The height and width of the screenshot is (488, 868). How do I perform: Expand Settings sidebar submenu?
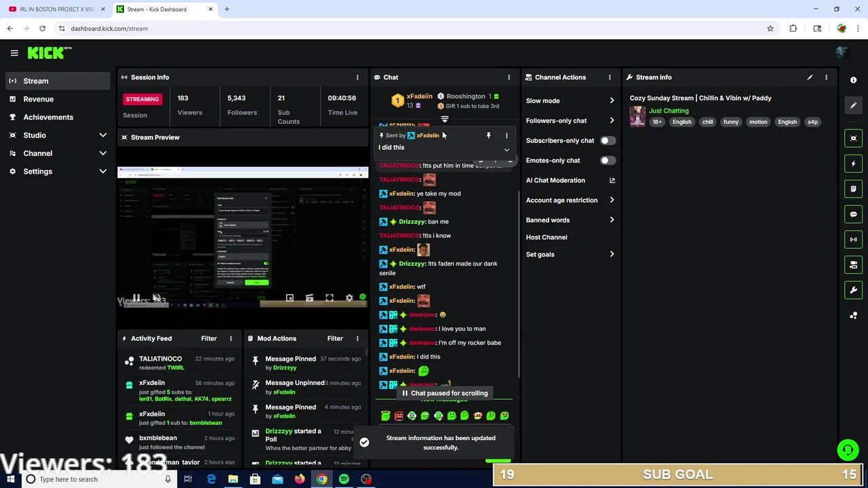pos(103,171)
